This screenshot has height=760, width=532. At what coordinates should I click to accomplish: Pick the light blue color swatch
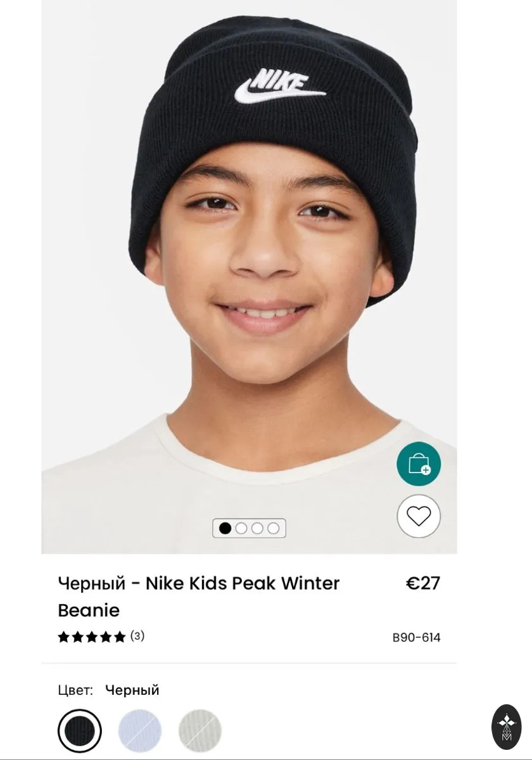coord(140,731)
